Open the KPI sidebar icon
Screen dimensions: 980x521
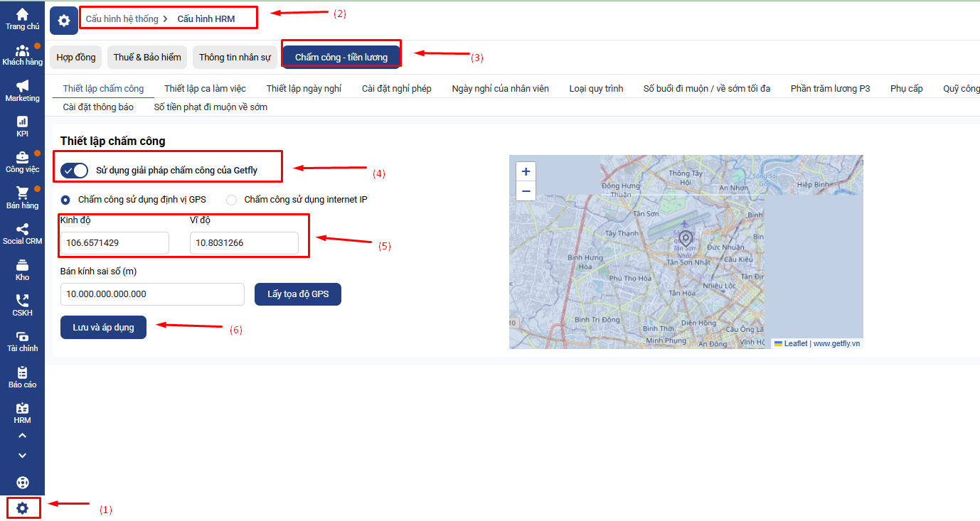click(22, 122)
